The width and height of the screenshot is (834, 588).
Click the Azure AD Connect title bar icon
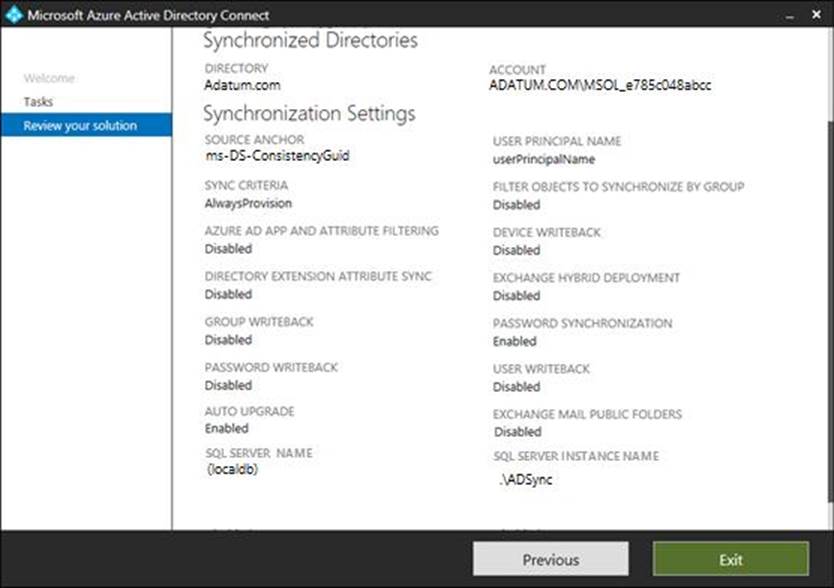click(x=14, y=15)
